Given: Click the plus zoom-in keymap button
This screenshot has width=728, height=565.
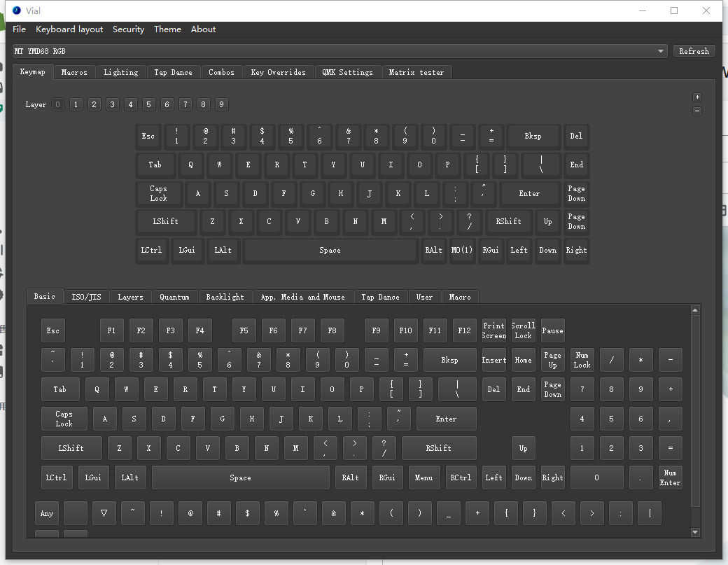Looking at the screenshot, I should (x=696, y=97).
